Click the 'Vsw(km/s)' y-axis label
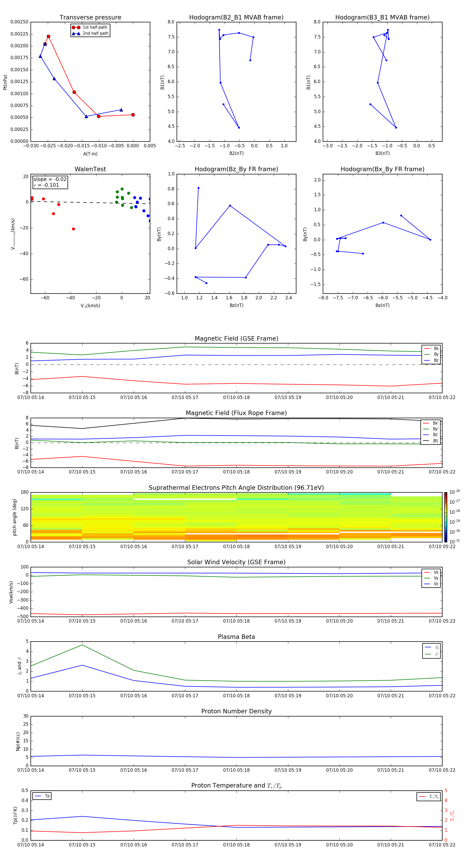Screen dimensions: 473x868 11,592
